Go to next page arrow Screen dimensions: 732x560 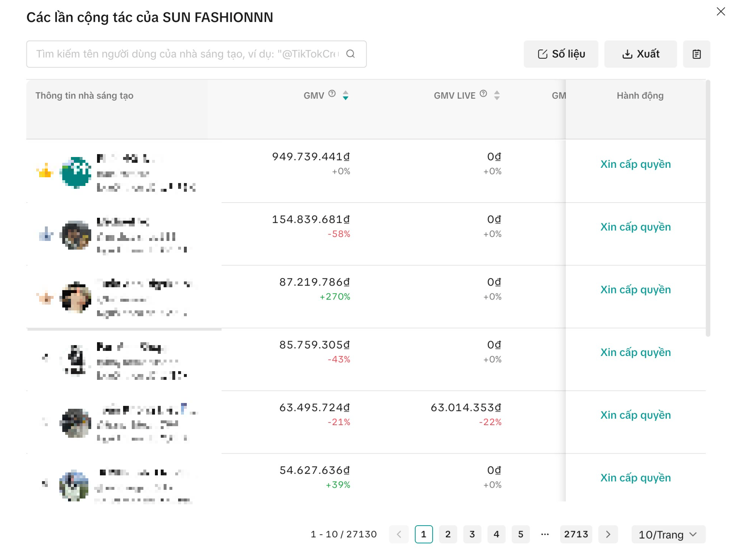608,534
